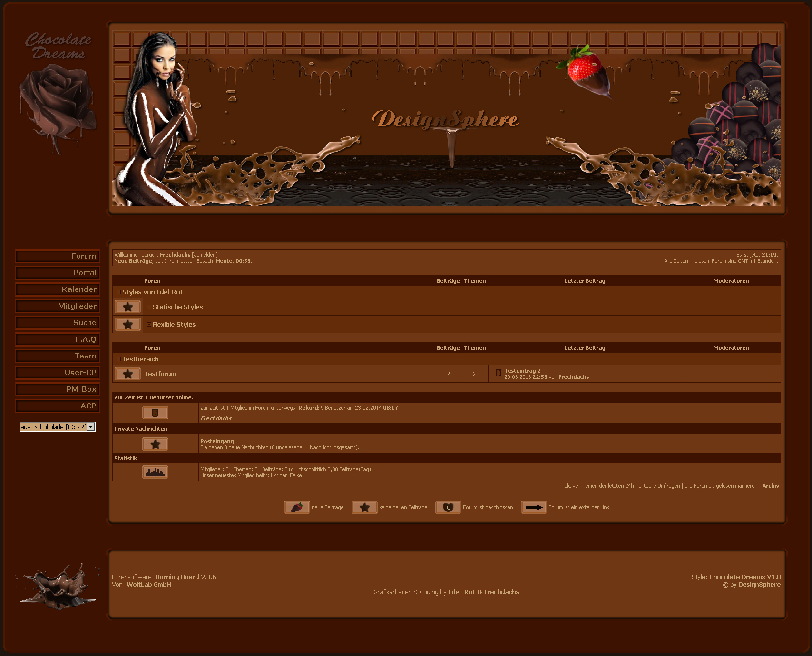Click the 'Private Nachrichten' section heading
The height and width of the screenshot is (656, 812).
[x=141, y=429]
